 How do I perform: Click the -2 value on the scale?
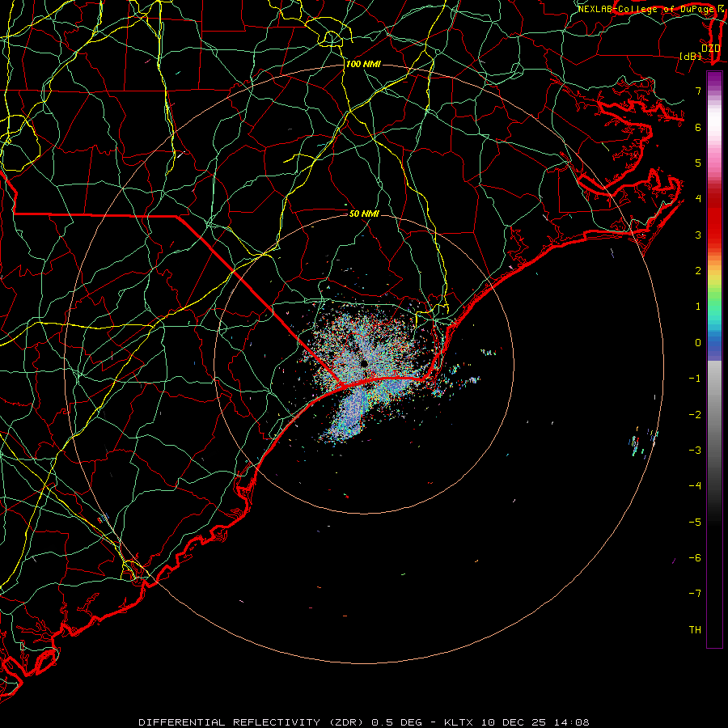point(695,415)
